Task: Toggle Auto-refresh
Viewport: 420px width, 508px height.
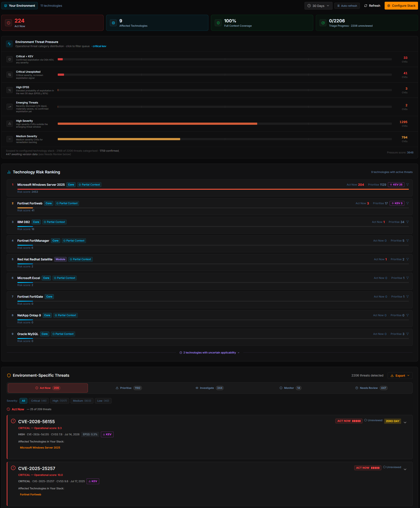Action: pos(347,6)
